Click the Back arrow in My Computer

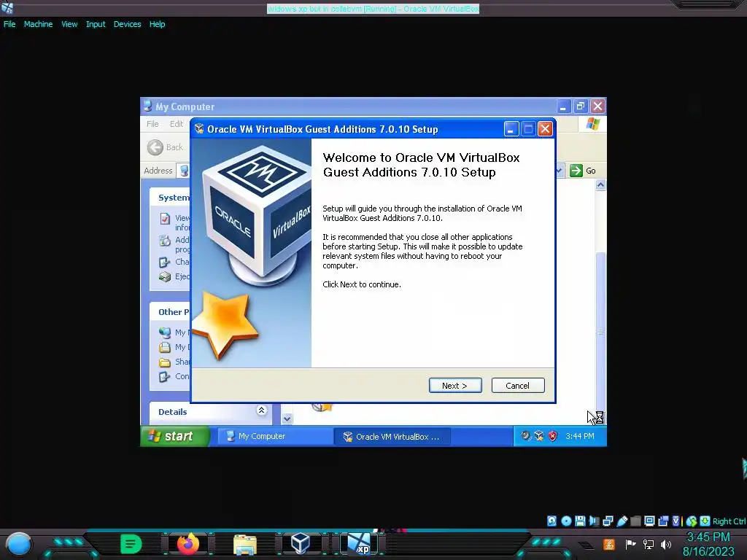pos(155,147)
